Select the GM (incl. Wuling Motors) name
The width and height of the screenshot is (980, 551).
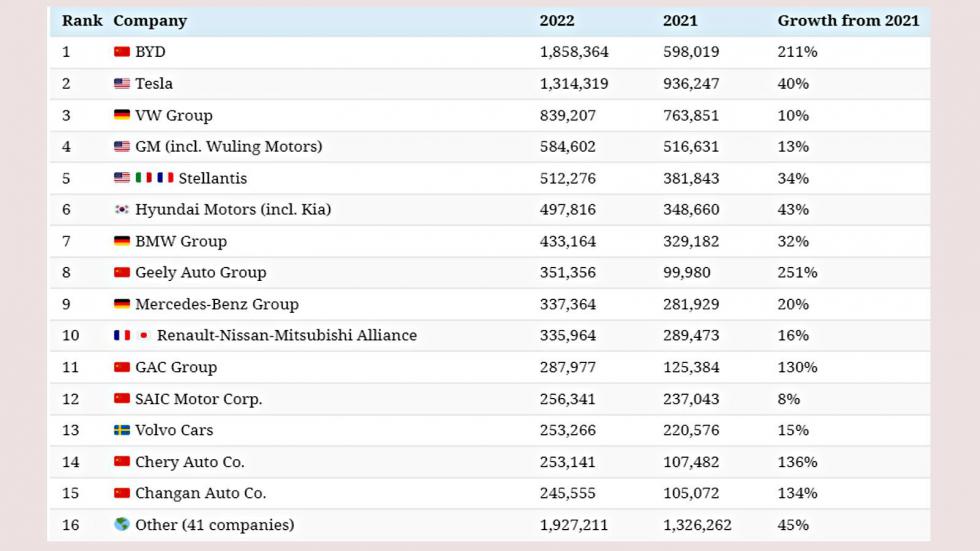[x=229, y=147]
